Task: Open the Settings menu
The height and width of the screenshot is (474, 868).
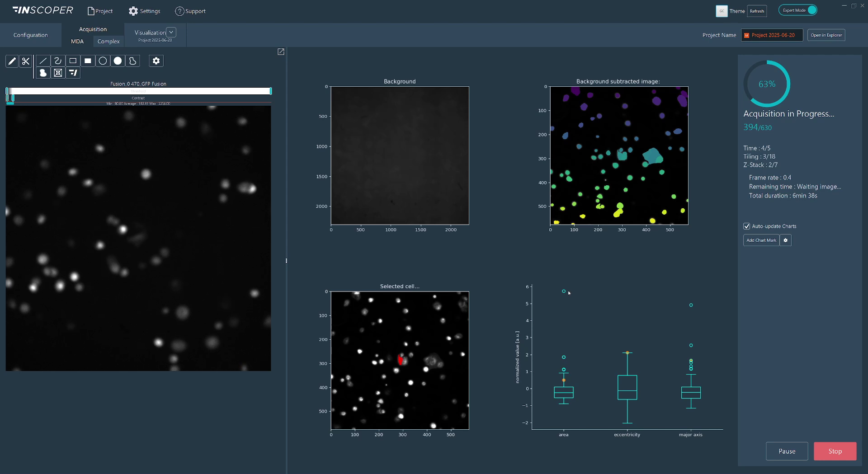Action: coord(144,11)
